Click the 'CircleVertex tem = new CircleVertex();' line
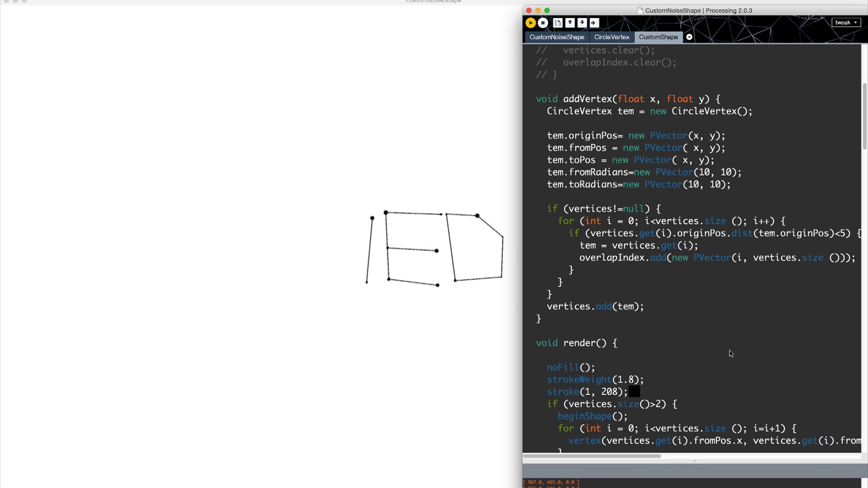This screenshot has width=868, height=488. (x=650, y=111)
